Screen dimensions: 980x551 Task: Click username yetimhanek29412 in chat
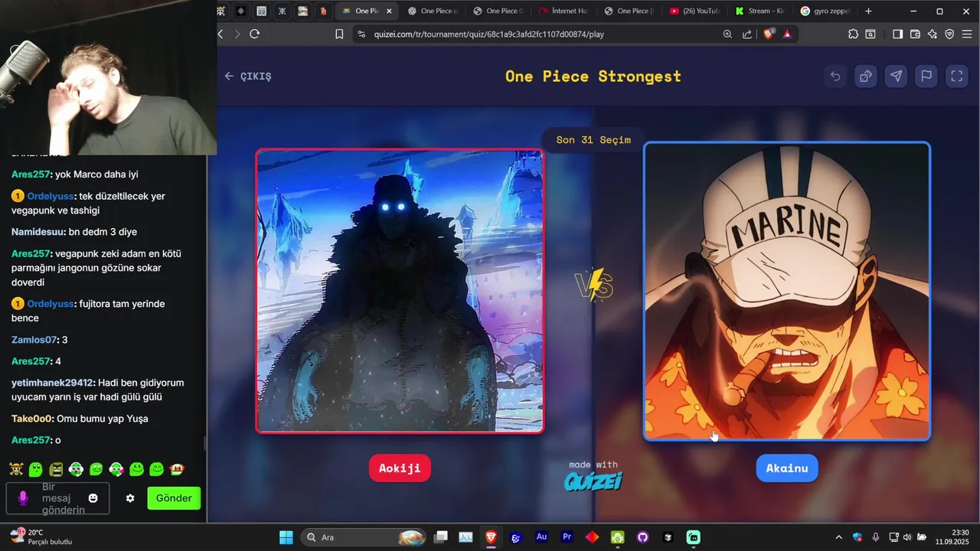pos(52,383)
